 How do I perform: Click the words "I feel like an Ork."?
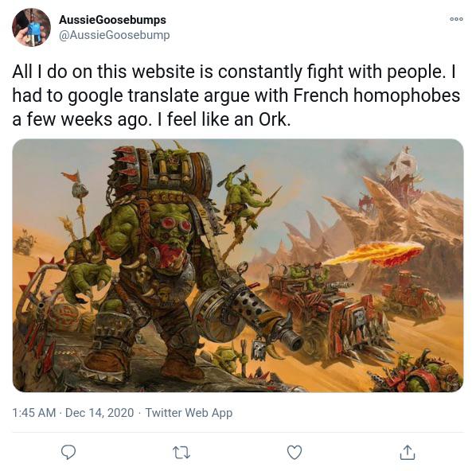(224, 119)
